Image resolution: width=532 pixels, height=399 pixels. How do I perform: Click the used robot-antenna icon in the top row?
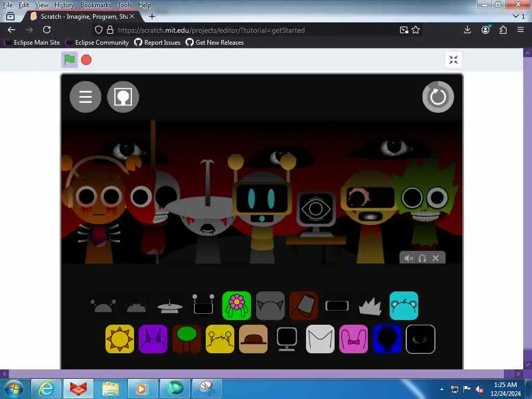[203, 305]
